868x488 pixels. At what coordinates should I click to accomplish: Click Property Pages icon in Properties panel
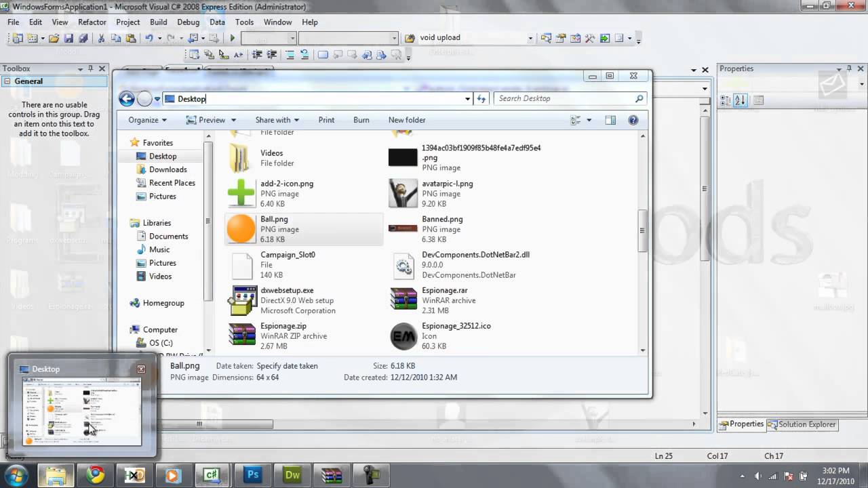(x=758, y=100)
